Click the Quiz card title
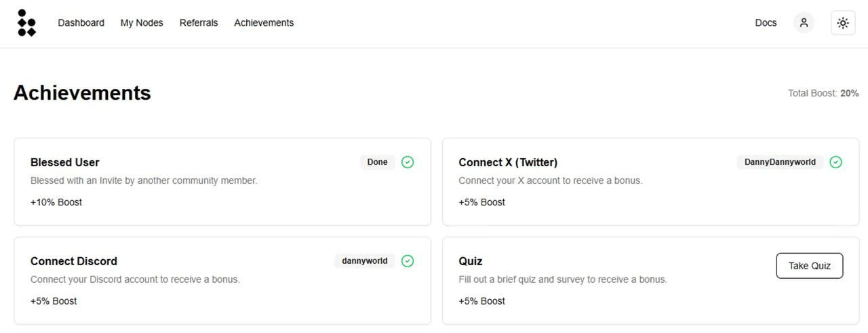 tap(471, 261)
